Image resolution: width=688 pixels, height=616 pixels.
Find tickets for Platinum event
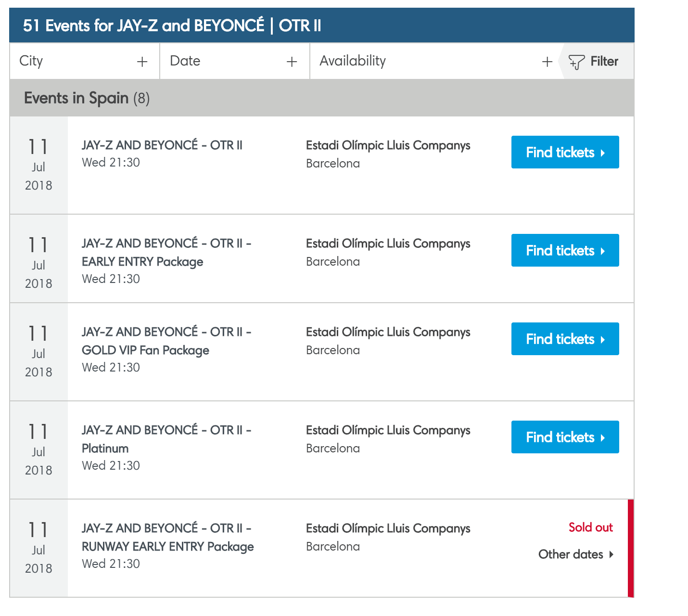click(565, 437)
